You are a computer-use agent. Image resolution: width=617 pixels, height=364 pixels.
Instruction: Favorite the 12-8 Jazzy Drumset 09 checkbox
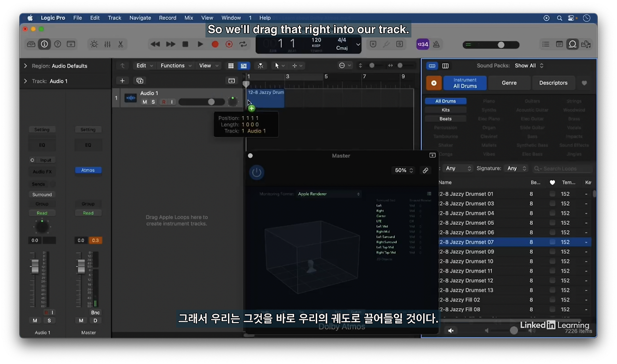(x=552, y=252)
